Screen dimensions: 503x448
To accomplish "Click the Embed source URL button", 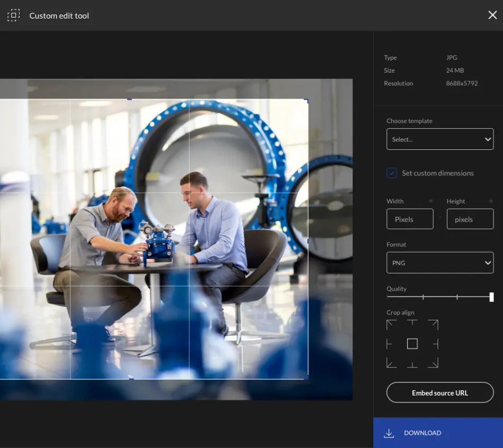I will [440, 392].
